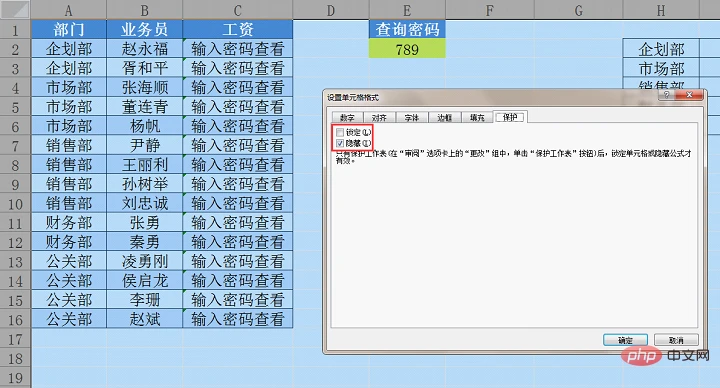Select row 10 header
720x388 pixels.
tap(15, 203)
